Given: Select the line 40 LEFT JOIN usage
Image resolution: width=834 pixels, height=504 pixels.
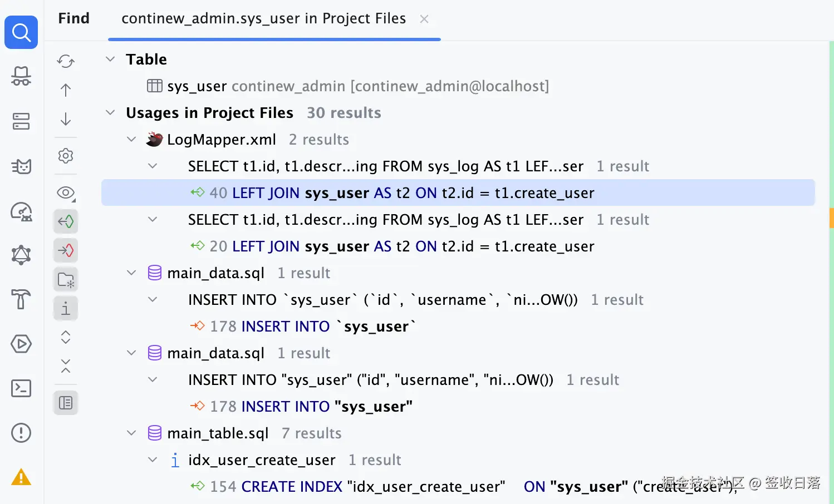Looking at the screenshot, I should pos(458,192).
